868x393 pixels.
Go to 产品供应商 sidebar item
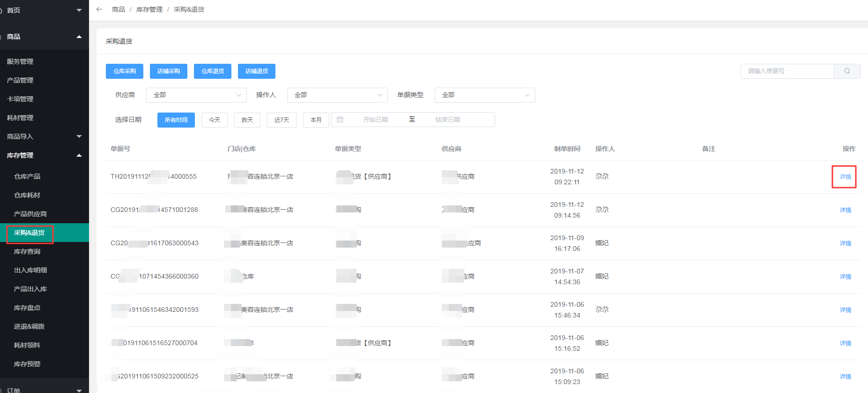tap(30, 214)
